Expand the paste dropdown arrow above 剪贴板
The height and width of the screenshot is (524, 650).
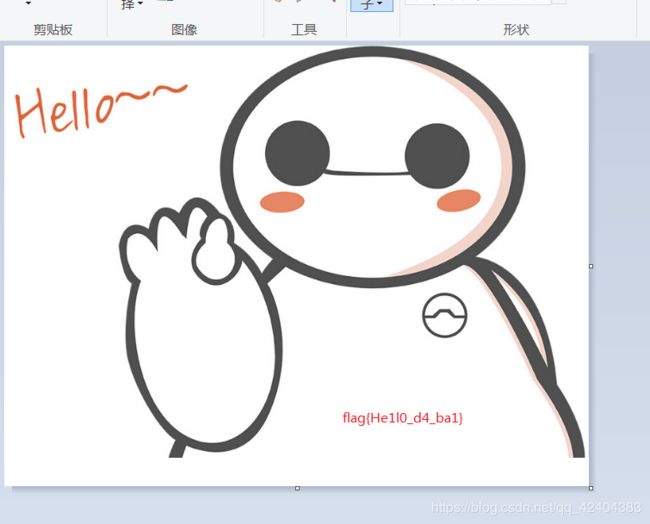(28, 3)
